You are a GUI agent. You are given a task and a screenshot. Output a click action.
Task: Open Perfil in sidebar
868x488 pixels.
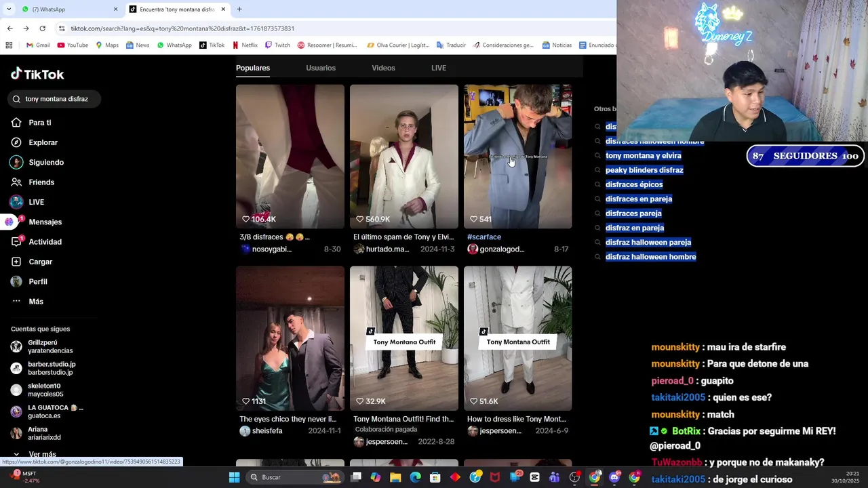click(29, 281)
